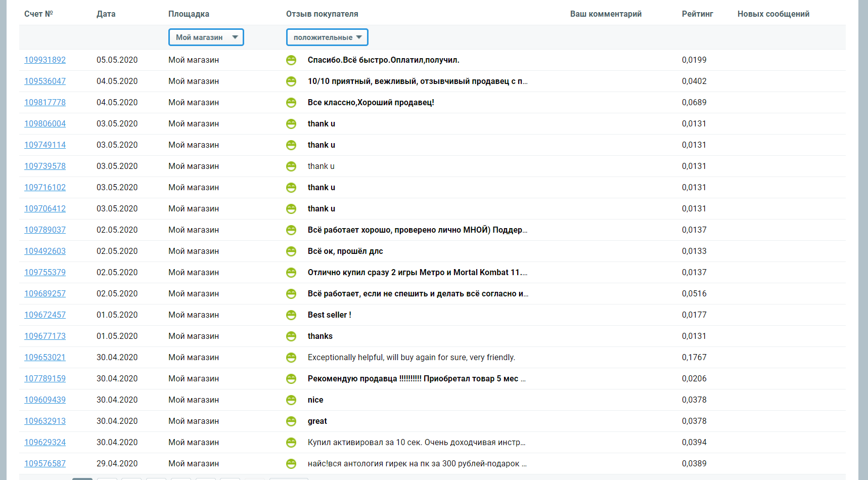Open the review starting 'Отлично купил сразу 2 игры'
868x480 pixels.
[417, 273]
